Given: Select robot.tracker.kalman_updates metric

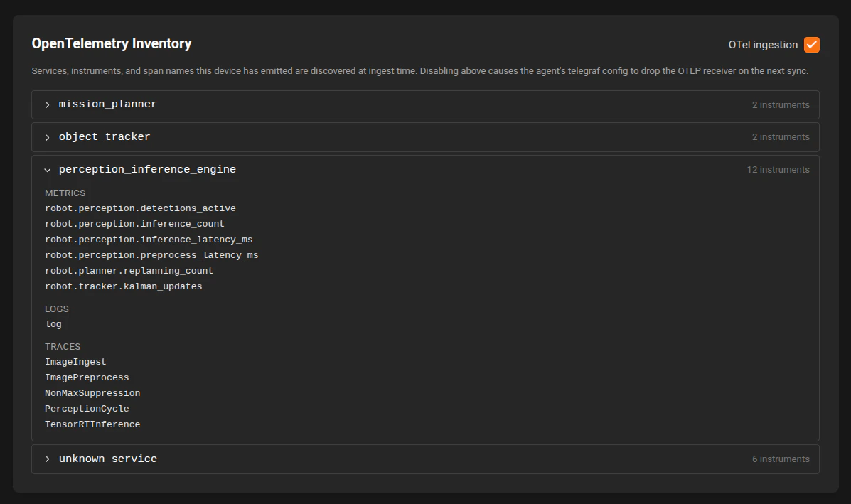Looking at the screenshot, I should (123, 286).
